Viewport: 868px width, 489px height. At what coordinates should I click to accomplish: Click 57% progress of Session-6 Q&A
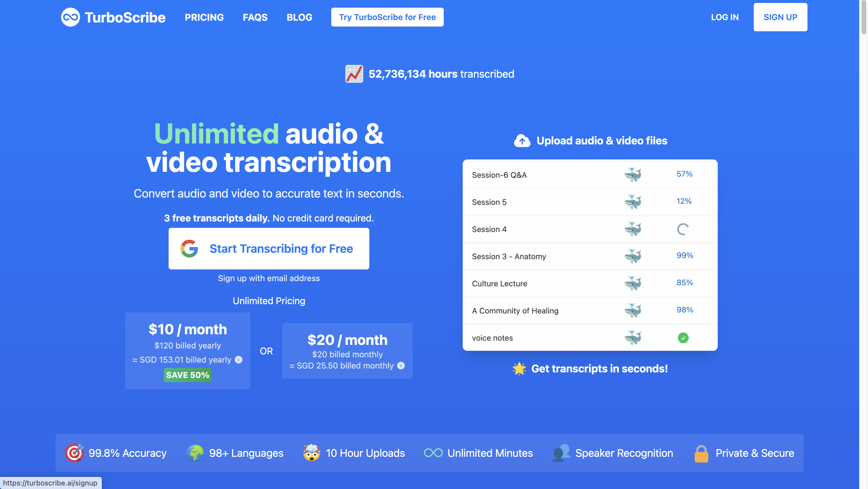684,174
